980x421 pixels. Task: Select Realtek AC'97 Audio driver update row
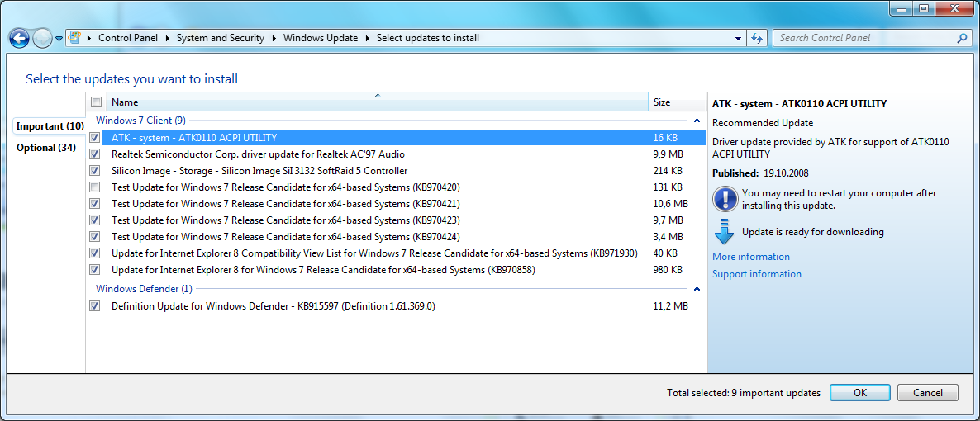point(404,154)
